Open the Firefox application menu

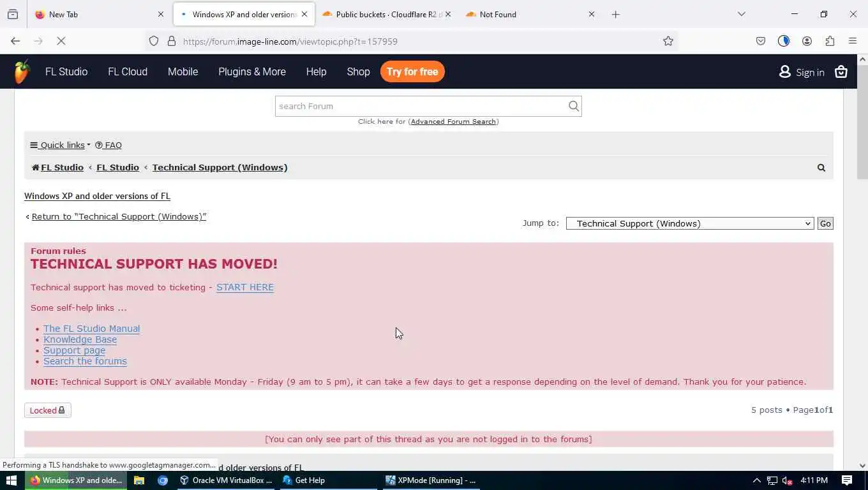[x=853, y=41]
